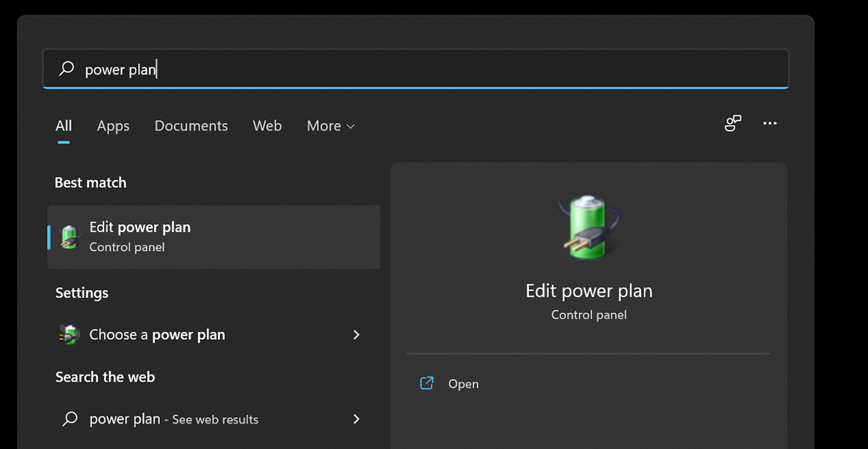Click the Search the web heading
The width and height of the screenshot is (868, 449).
pos(105,377)
